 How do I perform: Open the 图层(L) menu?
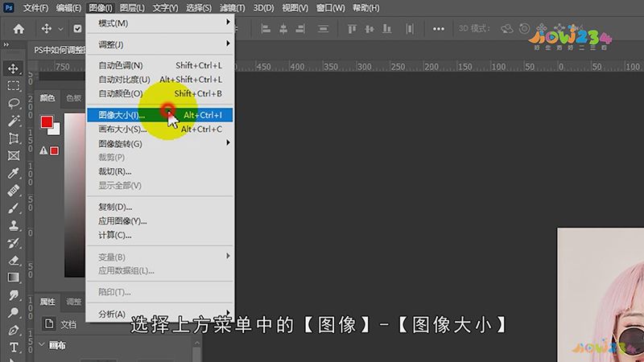click(132, 8)
